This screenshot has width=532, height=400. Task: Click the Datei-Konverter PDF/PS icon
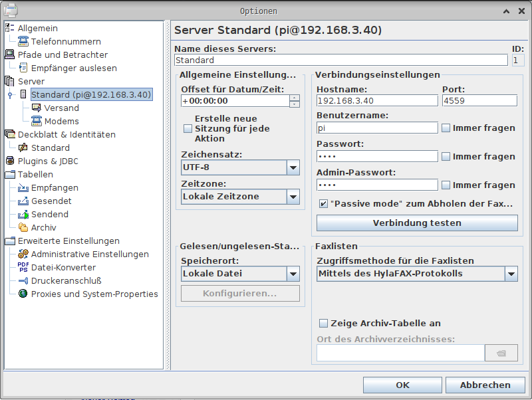coord(23,267)
